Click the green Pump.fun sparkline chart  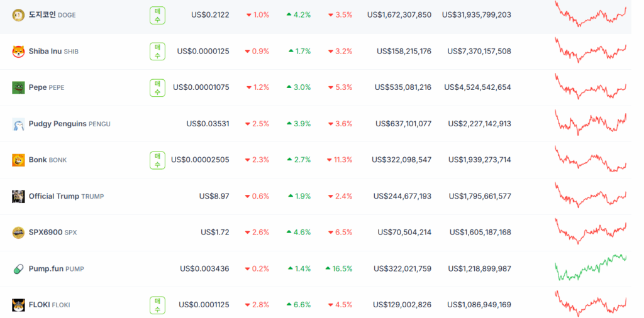[591, 267]
